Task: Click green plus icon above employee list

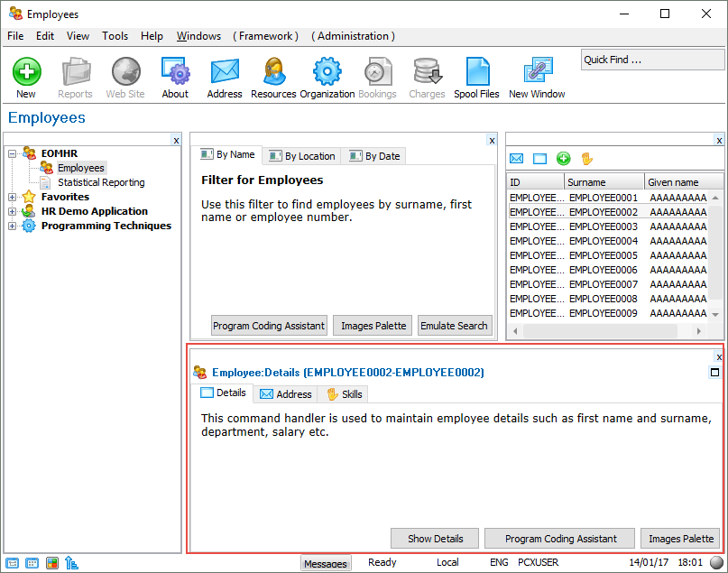Action: click(x=564, y=159)
